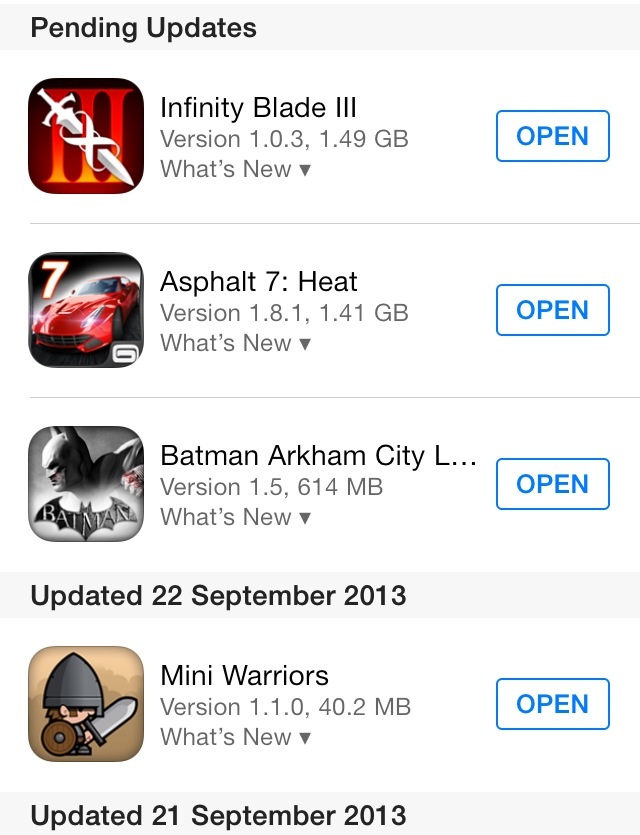Select the Infinity Blade III title text
This screenshot has width=640, height=835.
coord(258,108)
